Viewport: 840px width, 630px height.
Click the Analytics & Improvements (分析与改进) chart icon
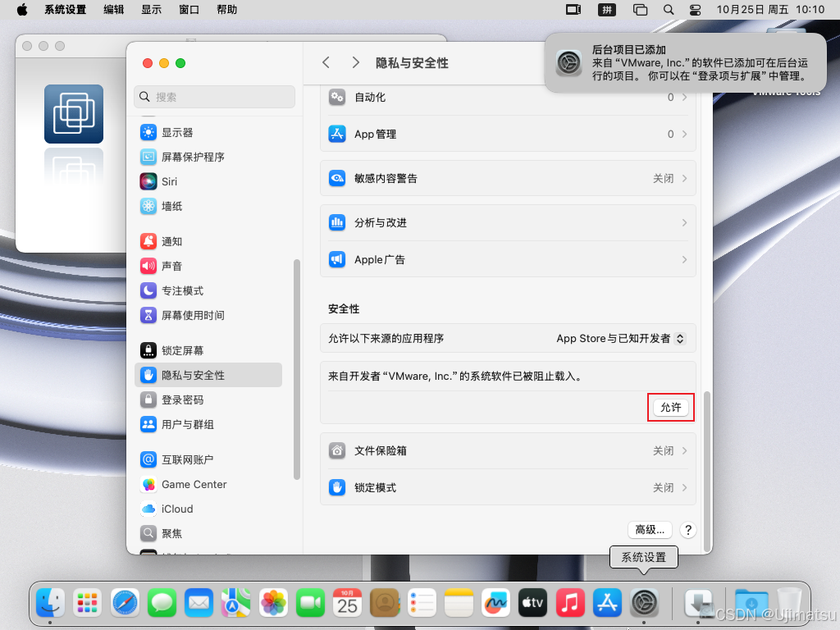337,223
